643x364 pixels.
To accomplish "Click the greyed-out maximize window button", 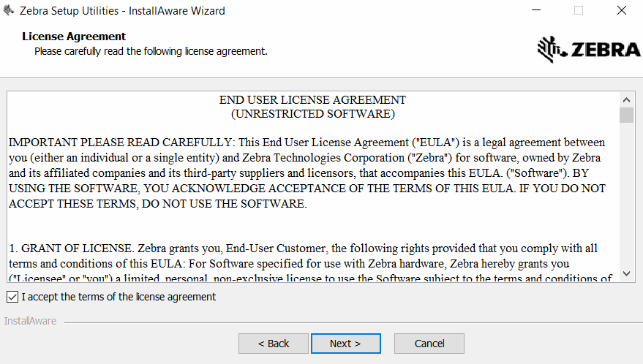I will coord(579,11).
